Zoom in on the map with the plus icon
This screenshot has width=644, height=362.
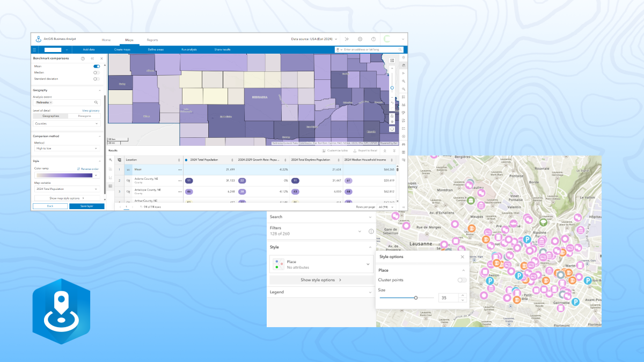point(392,68)
